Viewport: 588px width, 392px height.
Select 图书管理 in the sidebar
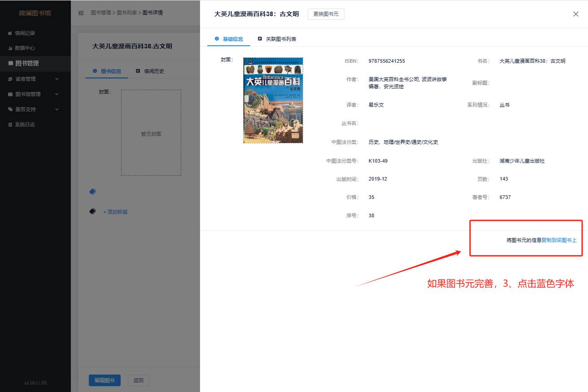(27, 64)
